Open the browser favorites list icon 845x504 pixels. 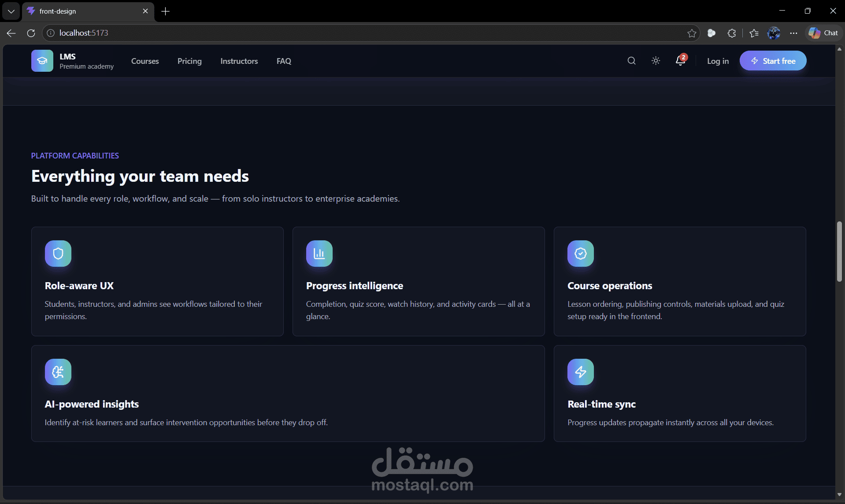(x=754, y=33)
